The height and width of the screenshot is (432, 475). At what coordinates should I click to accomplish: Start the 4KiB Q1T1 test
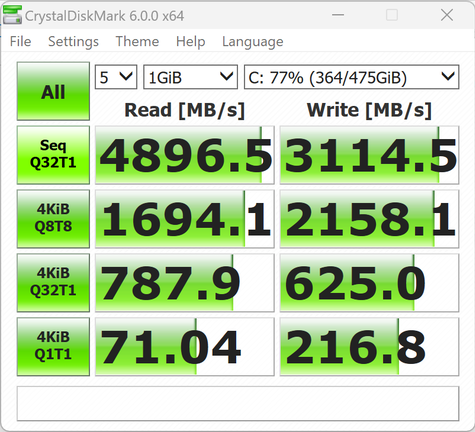pos(53,347)
